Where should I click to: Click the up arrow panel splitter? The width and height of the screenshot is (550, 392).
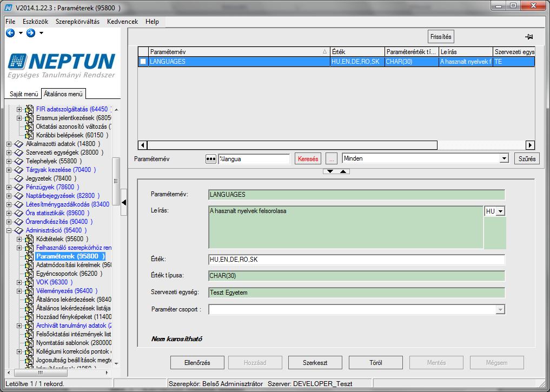[343, 171]
